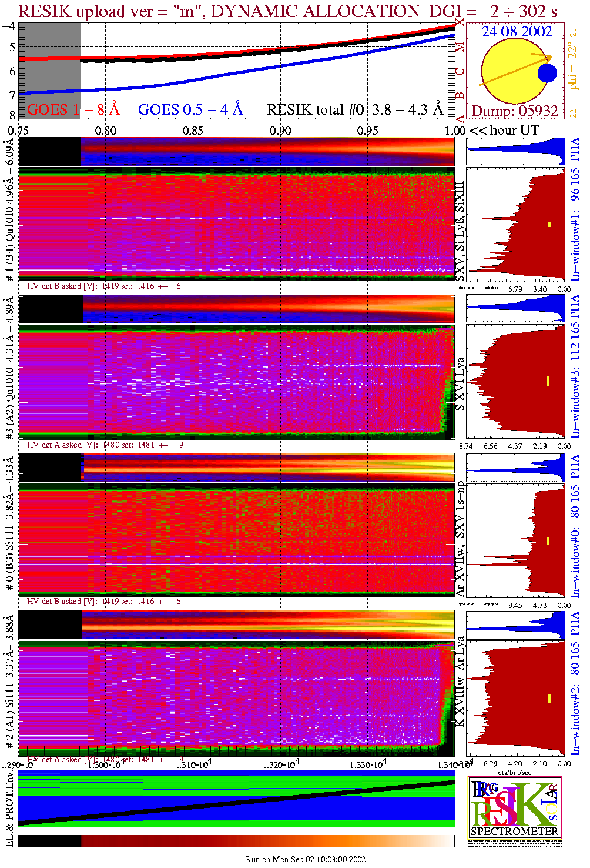
Task: Click the RESIK total #0 3.8 – 4.3 Å label
Action: click(x=354, y=110)
